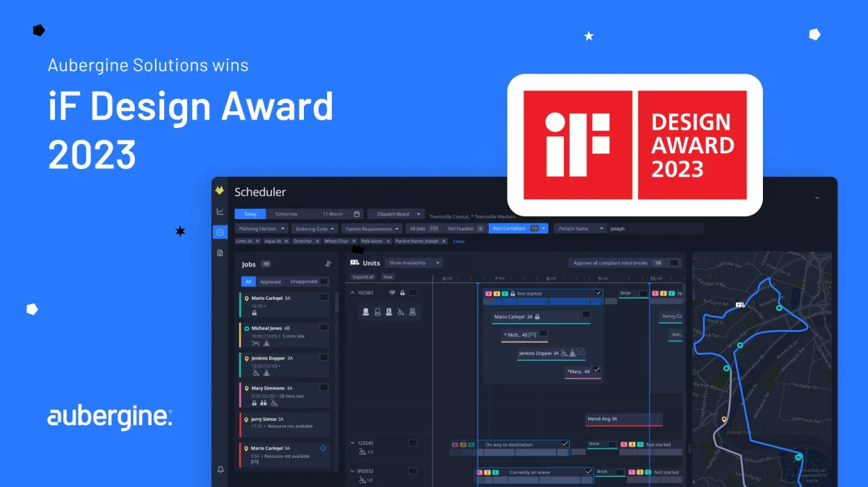Click teal status circle on Micheal Jones job

(246, 328)
